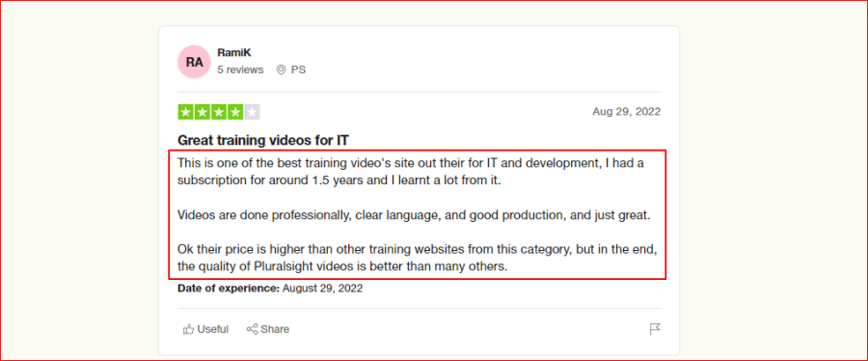The height and width of the screenshot is (361, 868).
Task: Select the thumbs-up icon beside Useful
Action: pyautogui.click(x=188, y=329)
